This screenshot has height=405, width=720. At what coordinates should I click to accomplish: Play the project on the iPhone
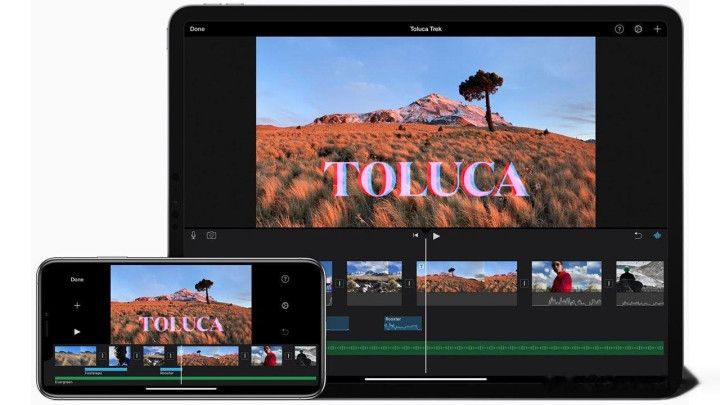[x=77, y=332]
